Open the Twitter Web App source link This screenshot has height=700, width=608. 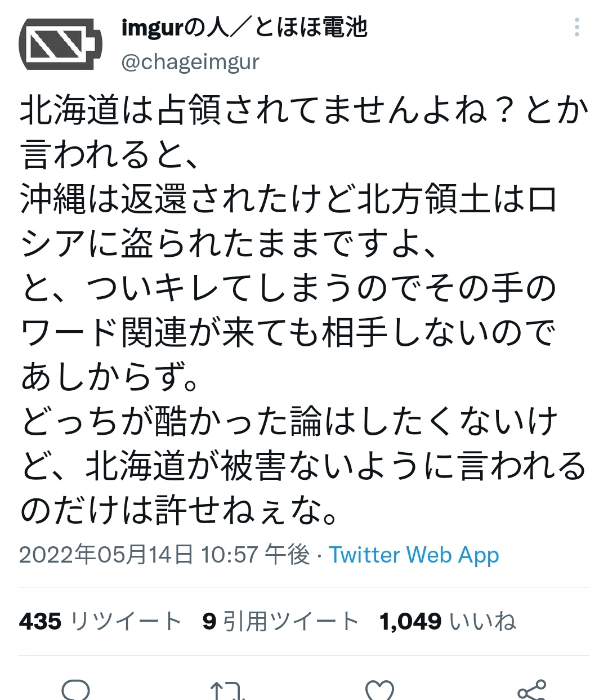[x=414, y=555]
